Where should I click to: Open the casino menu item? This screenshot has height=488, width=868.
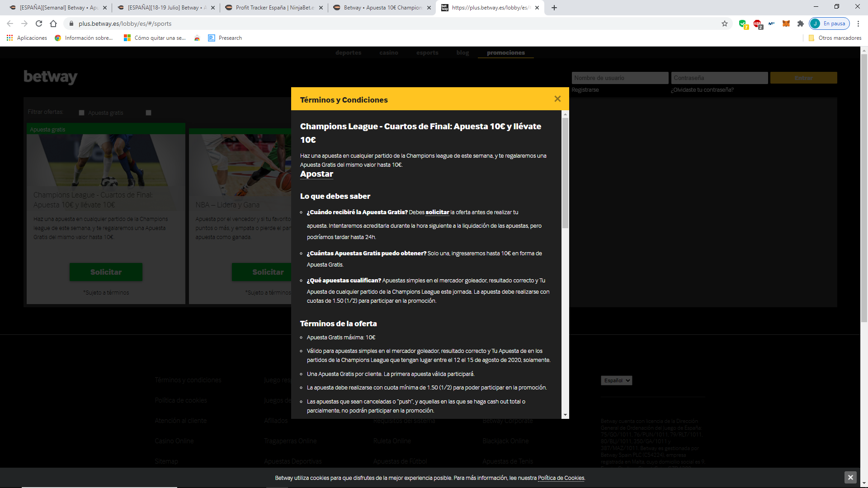389,53
